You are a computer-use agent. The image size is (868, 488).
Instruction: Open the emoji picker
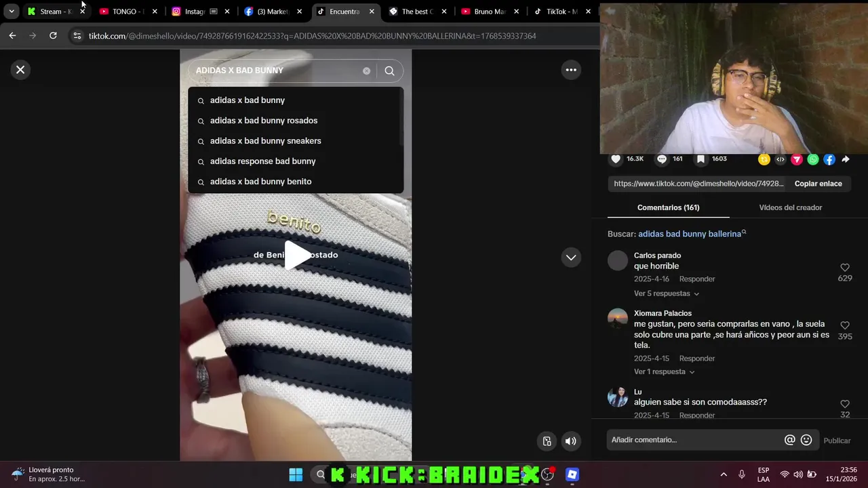(x=806, y=440)
